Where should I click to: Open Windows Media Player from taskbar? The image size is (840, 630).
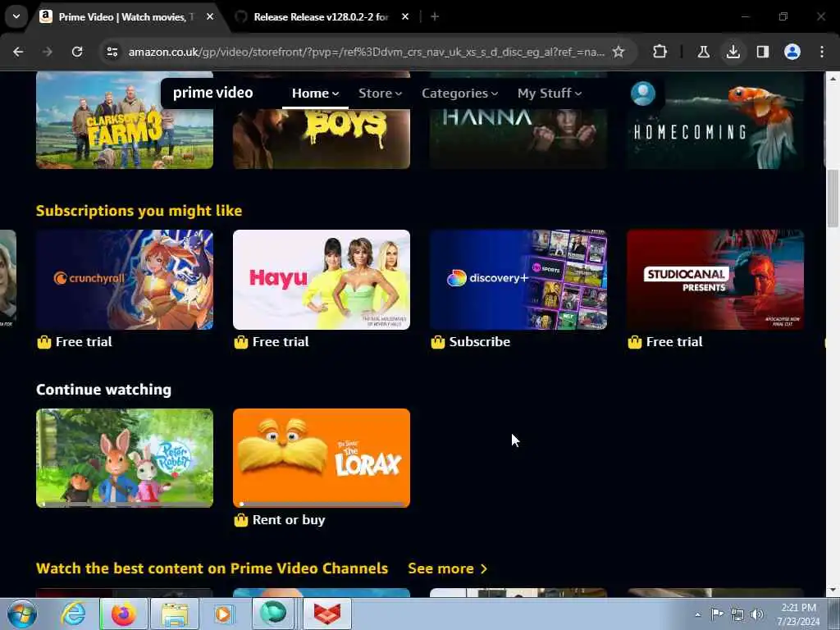pos(223,614)
